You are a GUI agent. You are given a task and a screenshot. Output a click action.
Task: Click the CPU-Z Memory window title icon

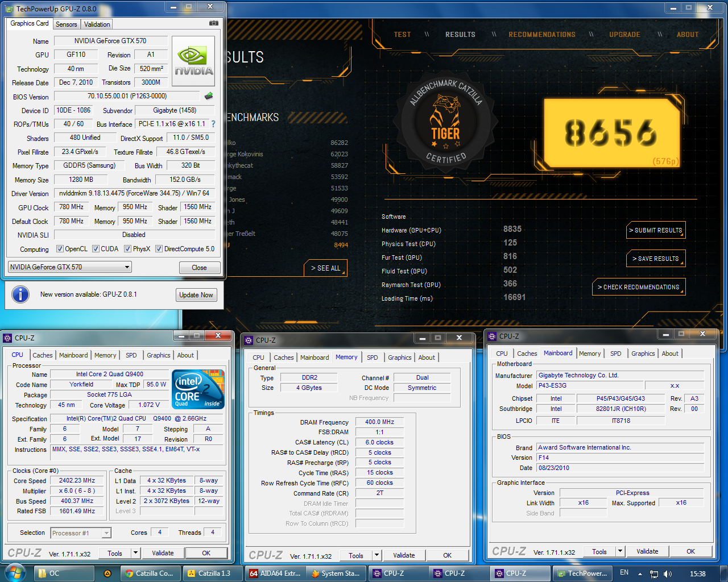[249, 340]
